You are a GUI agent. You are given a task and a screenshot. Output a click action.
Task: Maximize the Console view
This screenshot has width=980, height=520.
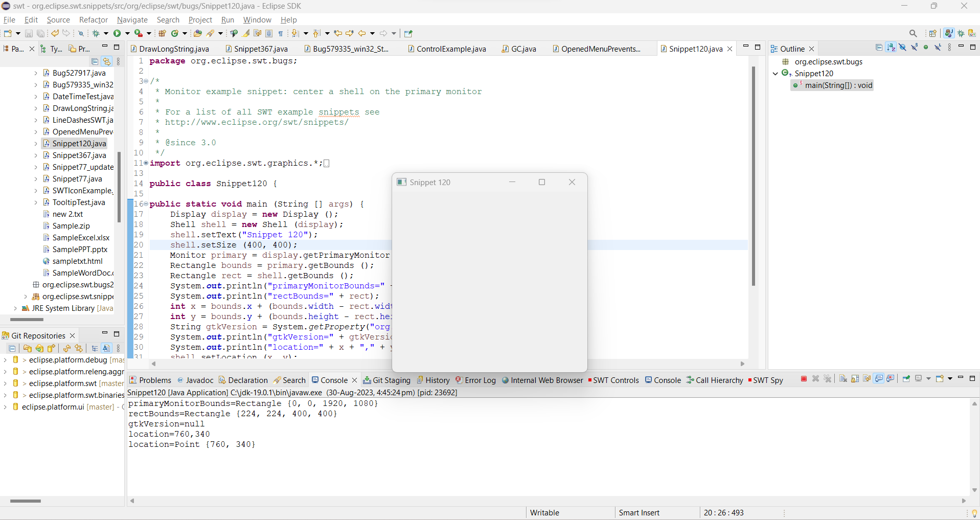pyautogui.click(x=973, y=378)
